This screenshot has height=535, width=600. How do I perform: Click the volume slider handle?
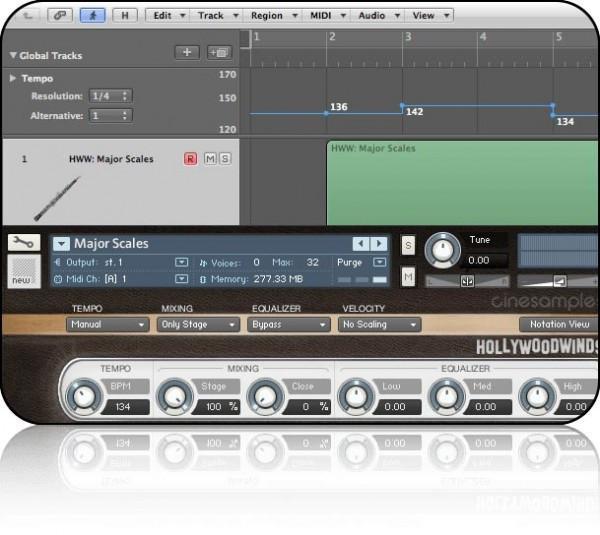point(560,281)
